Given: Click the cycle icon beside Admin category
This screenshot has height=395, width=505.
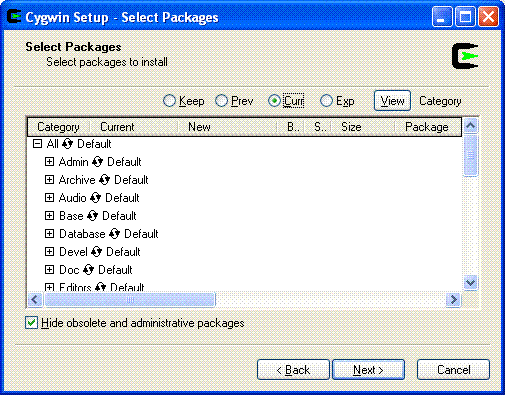Looking at the screenshot, I should point(97,162).
